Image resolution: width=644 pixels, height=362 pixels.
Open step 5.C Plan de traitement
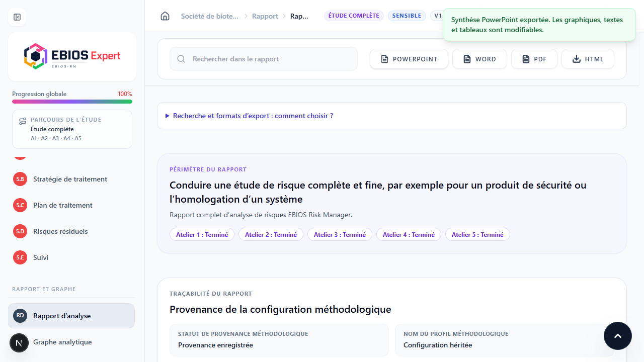71,205
